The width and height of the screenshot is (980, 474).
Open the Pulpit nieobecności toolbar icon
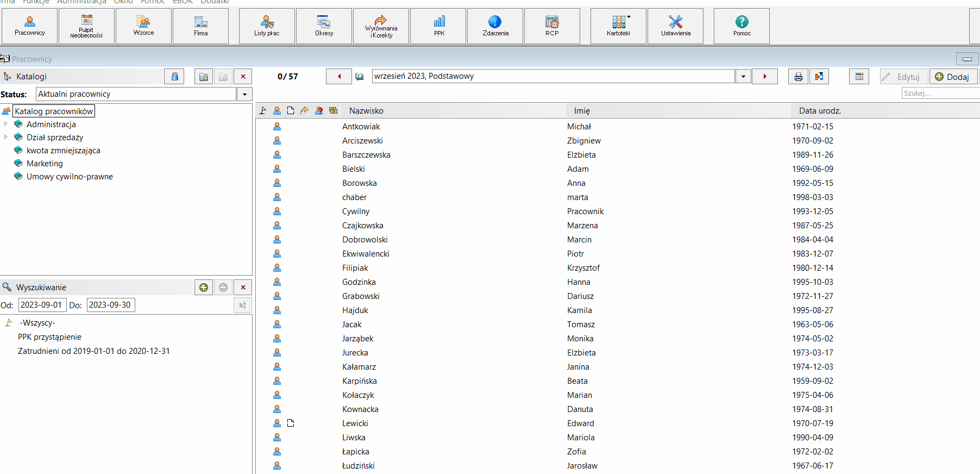click(86, 26)
